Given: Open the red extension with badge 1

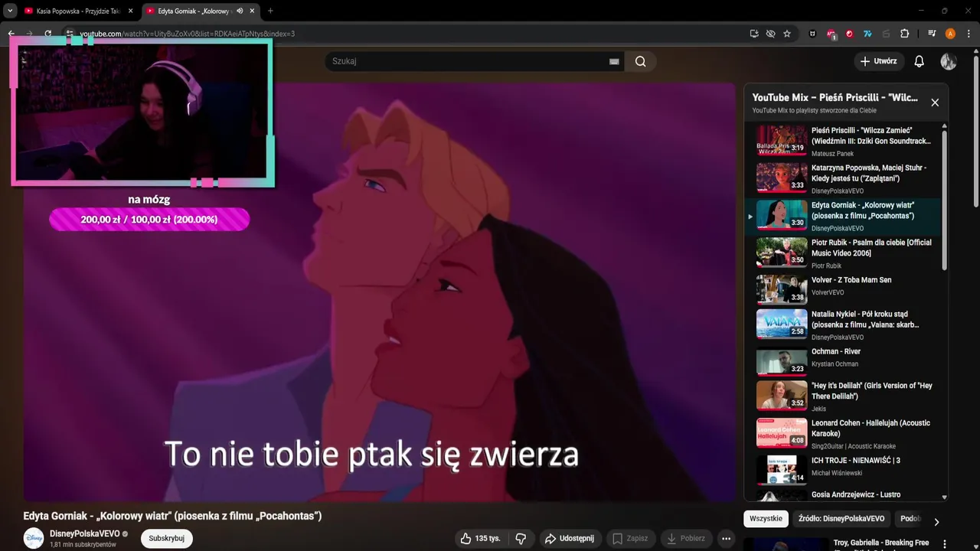Looking at the screenshot, I should [831, 34].
